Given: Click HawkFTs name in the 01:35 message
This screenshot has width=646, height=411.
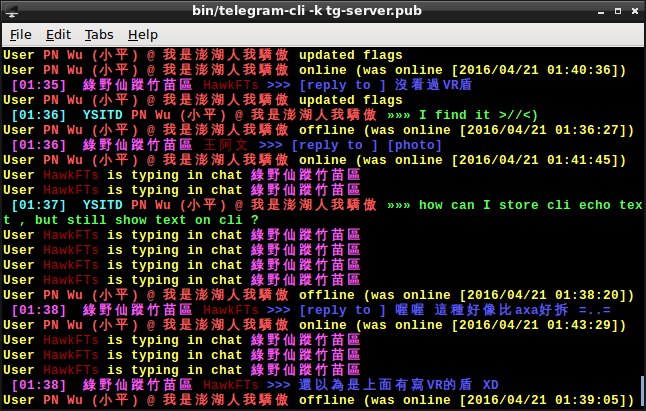Looking at the screenshot, I should coord(231,85).
